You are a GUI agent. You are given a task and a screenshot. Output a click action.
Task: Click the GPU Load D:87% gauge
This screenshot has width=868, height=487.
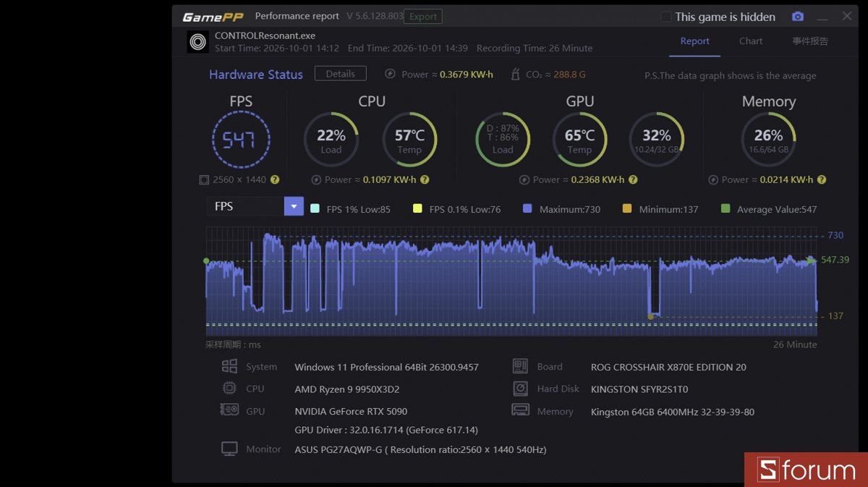pyautogui.click(x=503, y=140)
